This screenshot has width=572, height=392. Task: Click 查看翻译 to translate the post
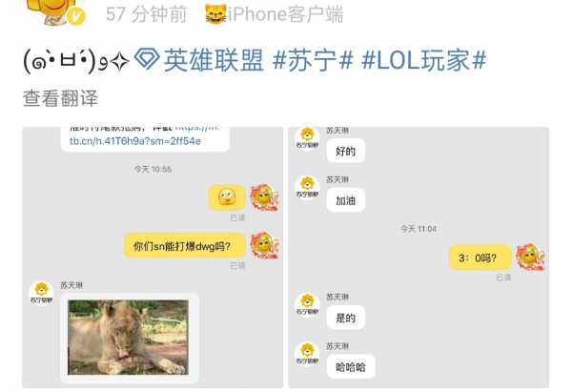pos(60,98)
